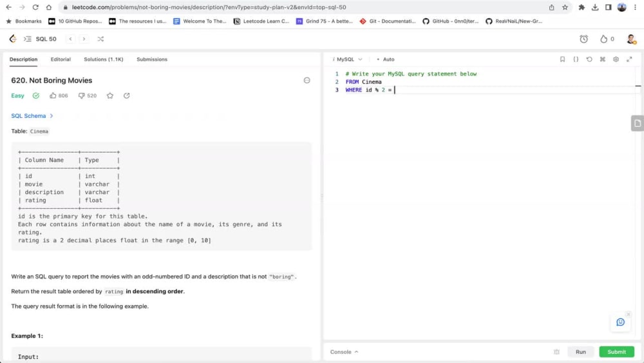Place cursor at end of WHERE line
Screen dimensions: 644x363
[395, 90]
